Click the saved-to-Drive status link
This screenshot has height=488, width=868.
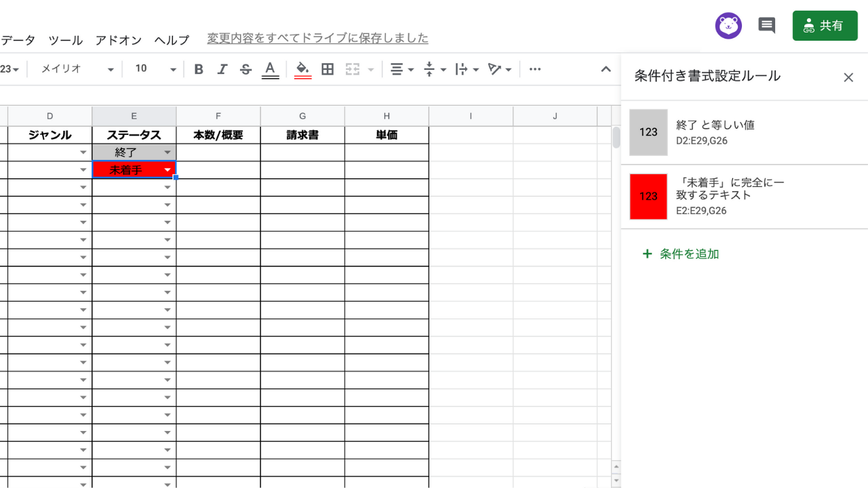click(317, 38)
